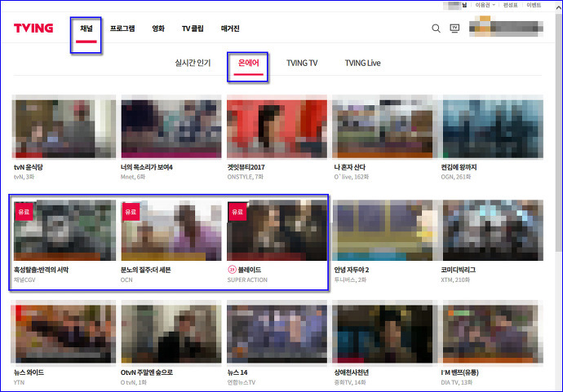Open the 이벤트 link
The height and width of the screenshot is (392, 563).
point(534,5)
